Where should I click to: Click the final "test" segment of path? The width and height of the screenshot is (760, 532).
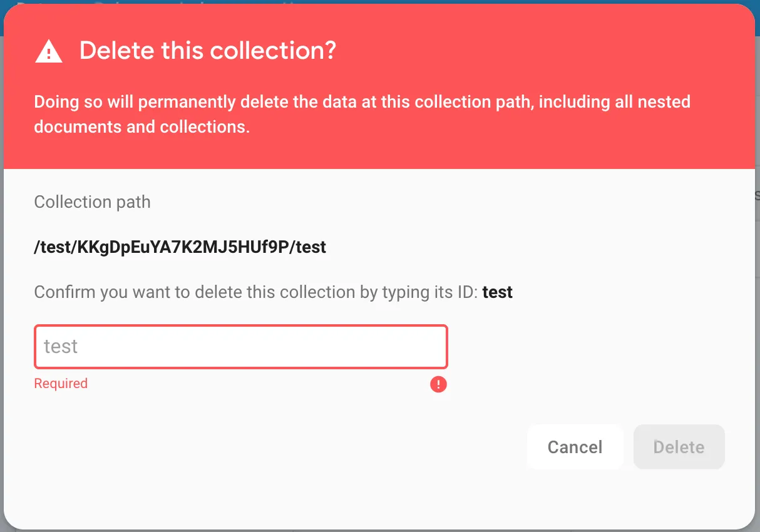pyautogui.click(x=311, y=247)
